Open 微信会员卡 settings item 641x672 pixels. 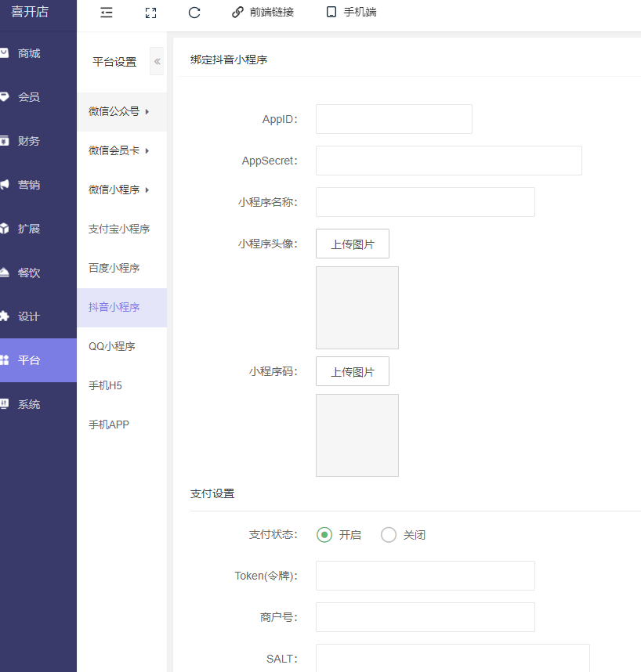(x=121, y=151)
